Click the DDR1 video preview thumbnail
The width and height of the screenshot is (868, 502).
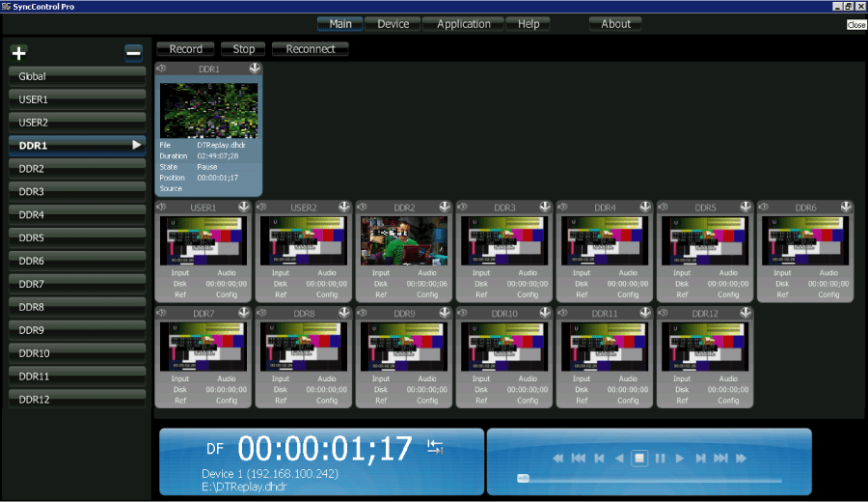click(x=208, y=110)
